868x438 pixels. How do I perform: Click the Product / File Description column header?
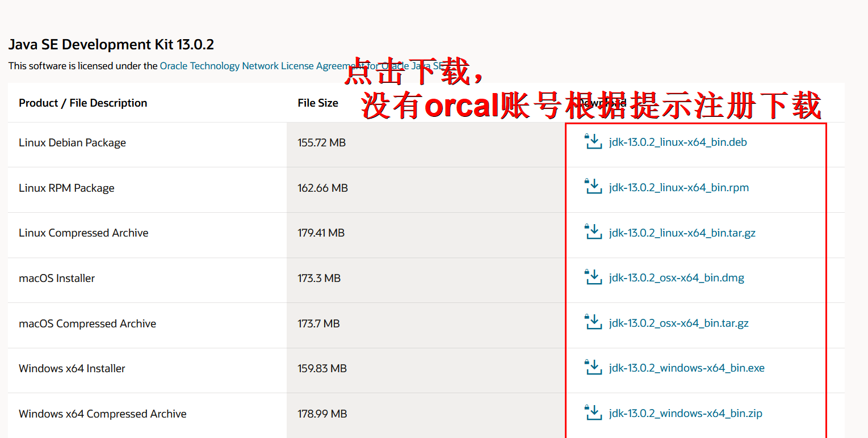point(83,103)
